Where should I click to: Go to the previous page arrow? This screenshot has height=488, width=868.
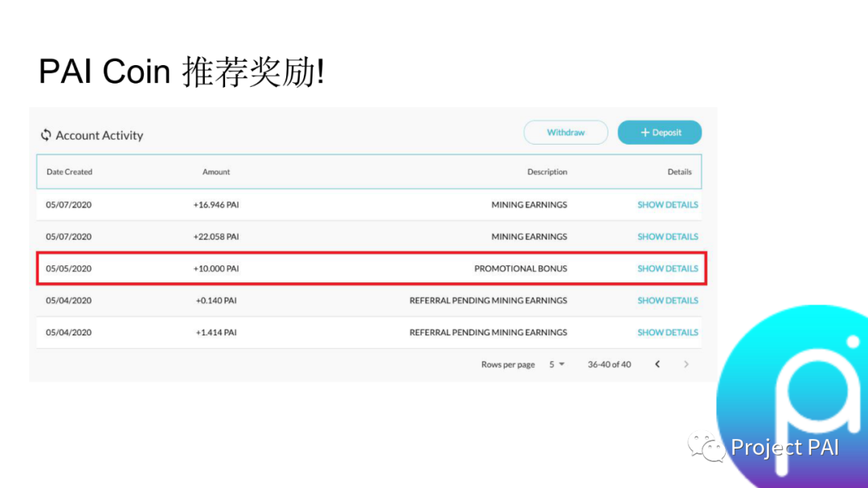[657, 364]
